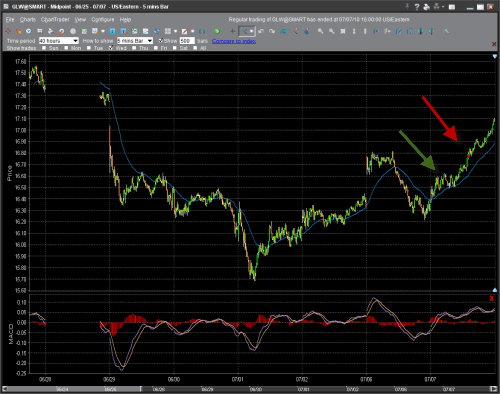Open the ChartTrader menu
Viewport: 500px width, 394px height.
55,20
